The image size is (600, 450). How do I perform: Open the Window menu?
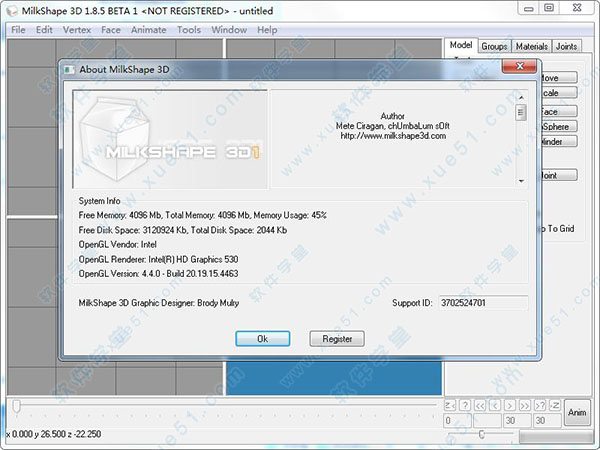[x=229, y=30]
